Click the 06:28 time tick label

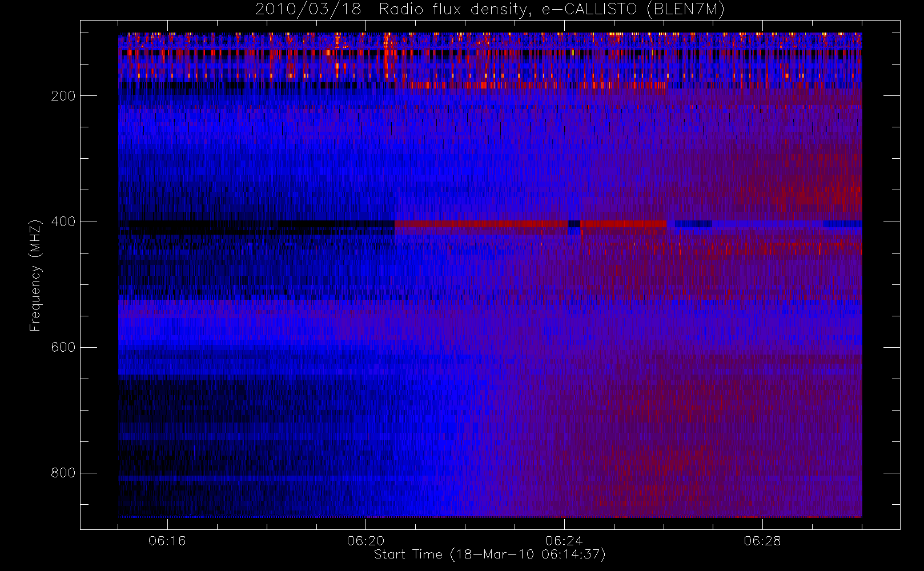(x=762, y=541)
